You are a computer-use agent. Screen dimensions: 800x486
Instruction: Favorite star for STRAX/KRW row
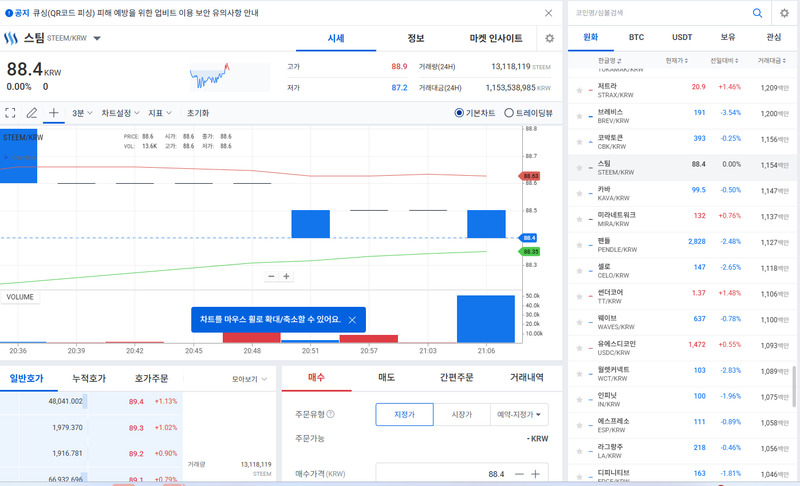(579, 91)
